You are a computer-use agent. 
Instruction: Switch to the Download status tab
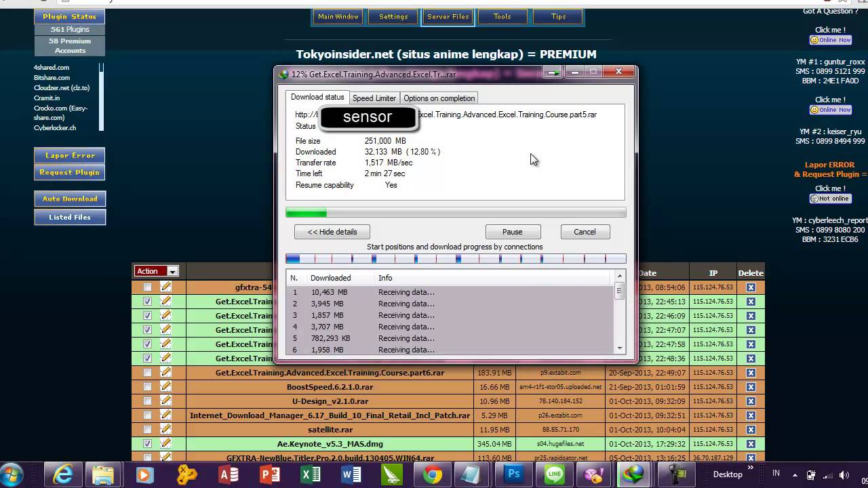coord(317,98)
